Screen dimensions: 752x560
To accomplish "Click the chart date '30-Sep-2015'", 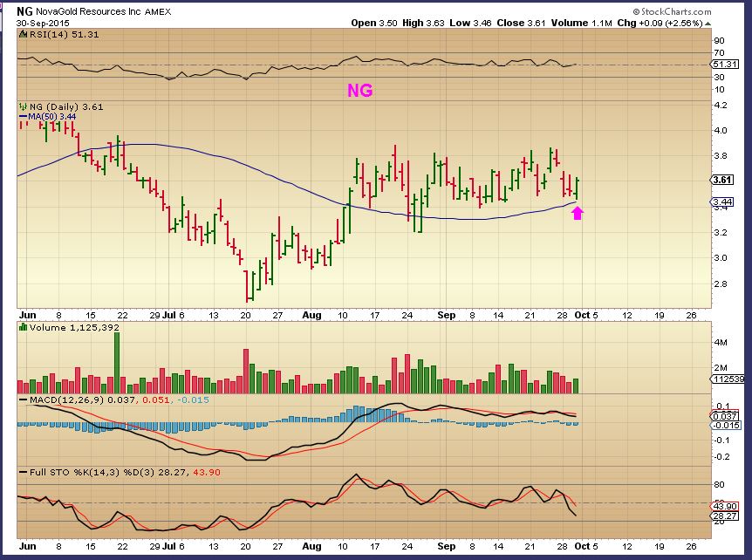I will (43, 23).
